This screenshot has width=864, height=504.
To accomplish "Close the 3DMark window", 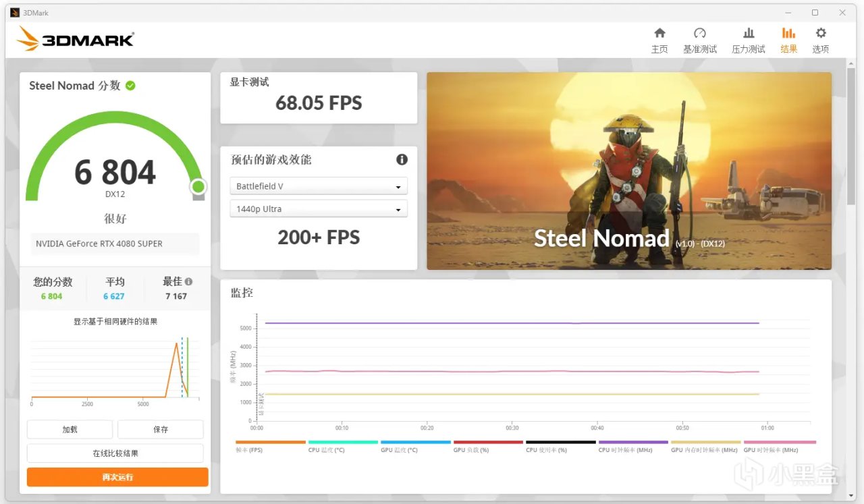I will point(841,13).
